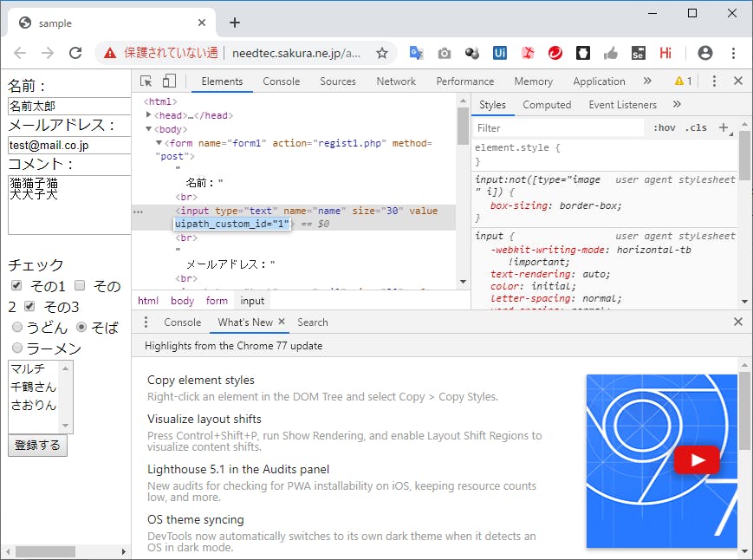Viewport: 753px width, 560px height.
Task: Activate the inspect element picker icon
Action: 146,81
